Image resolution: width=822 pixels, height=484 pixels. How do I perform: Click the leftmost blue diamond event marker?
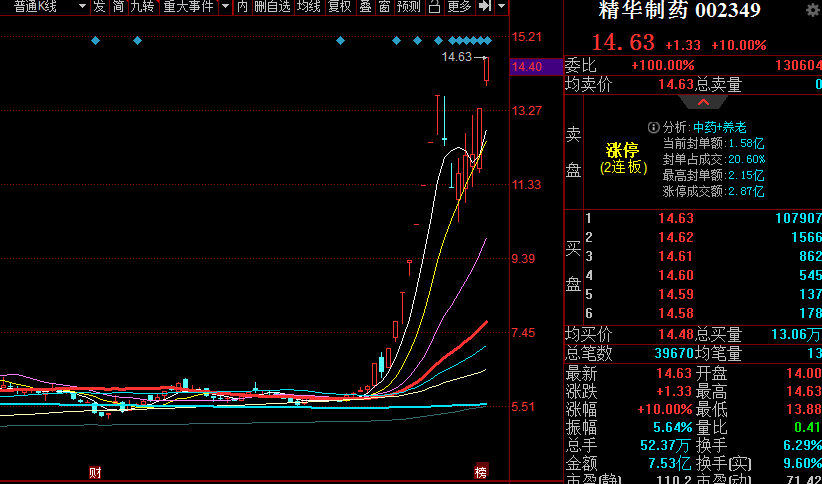pyautogui.click(x=95, y=40)
